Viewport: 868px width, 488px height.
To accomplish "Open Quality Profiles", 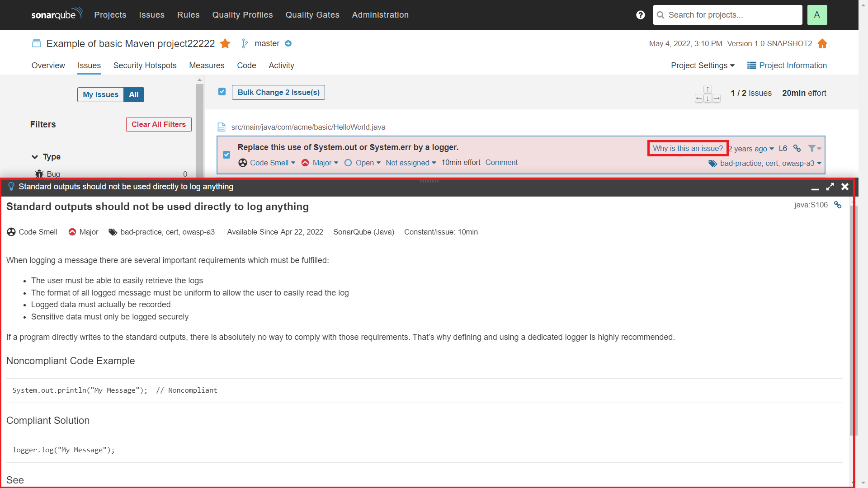I will (x=242, y=15).
